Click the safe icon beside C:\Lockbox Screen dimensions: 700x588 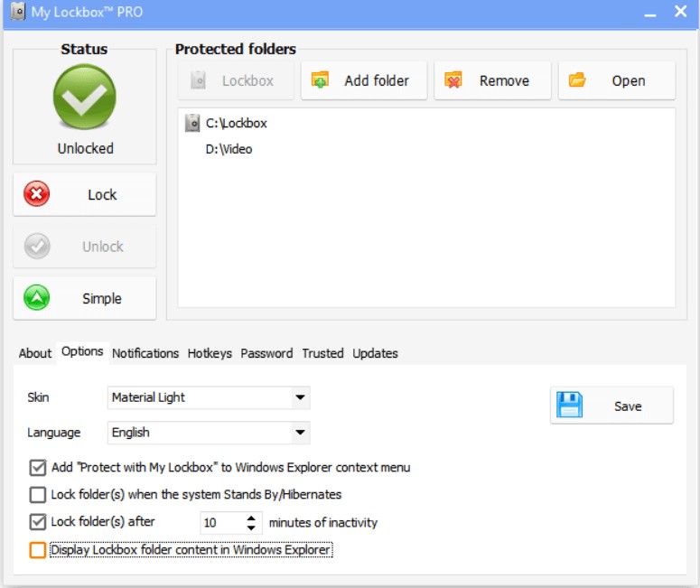tap(191, 123)
